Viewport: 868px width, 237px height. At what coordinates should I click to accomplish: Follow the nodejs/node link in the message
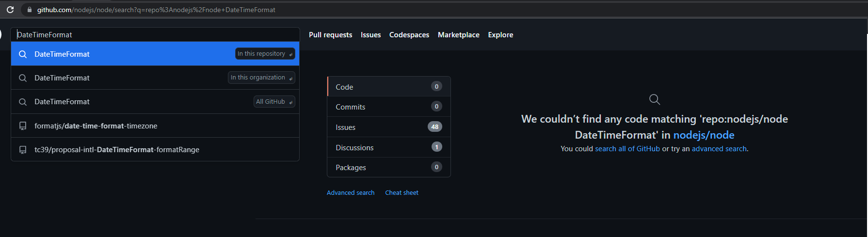(x=704, y=135)
